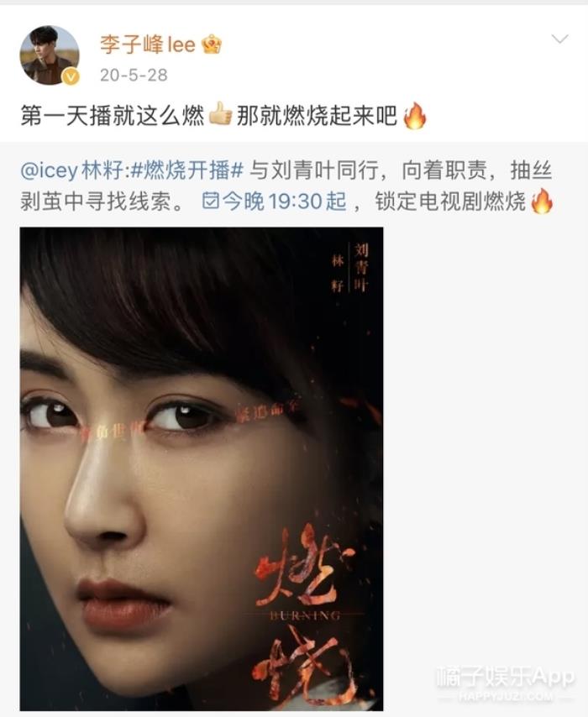Open the 燃烧 Burning poster image
The height and width of the screenshot is (717, 588).
tap(202, 468)
